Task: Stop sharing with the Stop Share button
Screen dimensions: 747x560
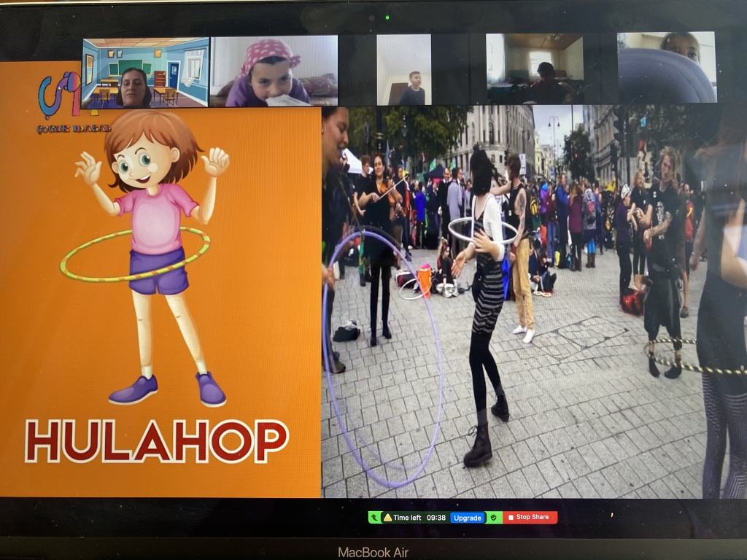Action: (530, 518)
